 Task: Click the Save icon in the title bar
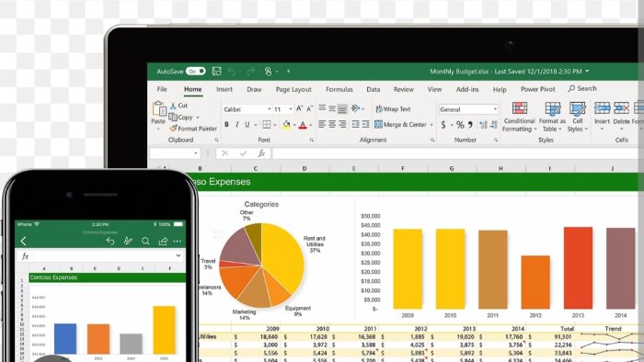click(x=216, y=72)
